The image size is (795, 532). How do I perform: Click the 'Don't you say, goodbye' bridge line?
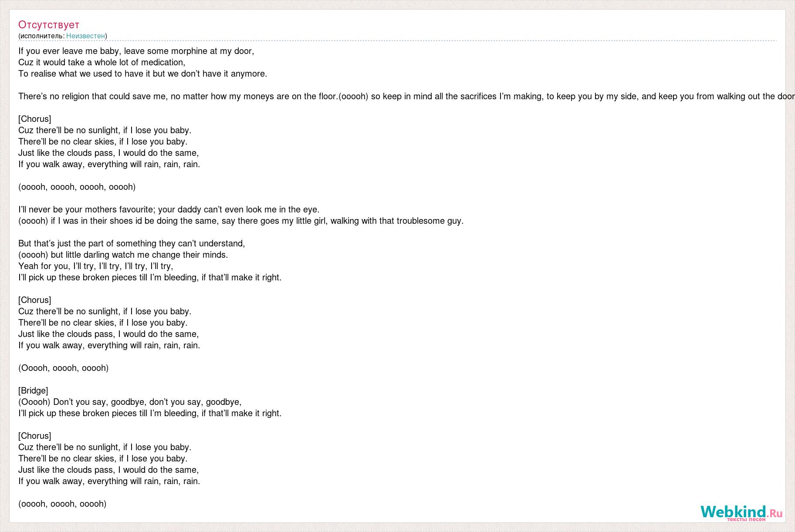(130, 402)
